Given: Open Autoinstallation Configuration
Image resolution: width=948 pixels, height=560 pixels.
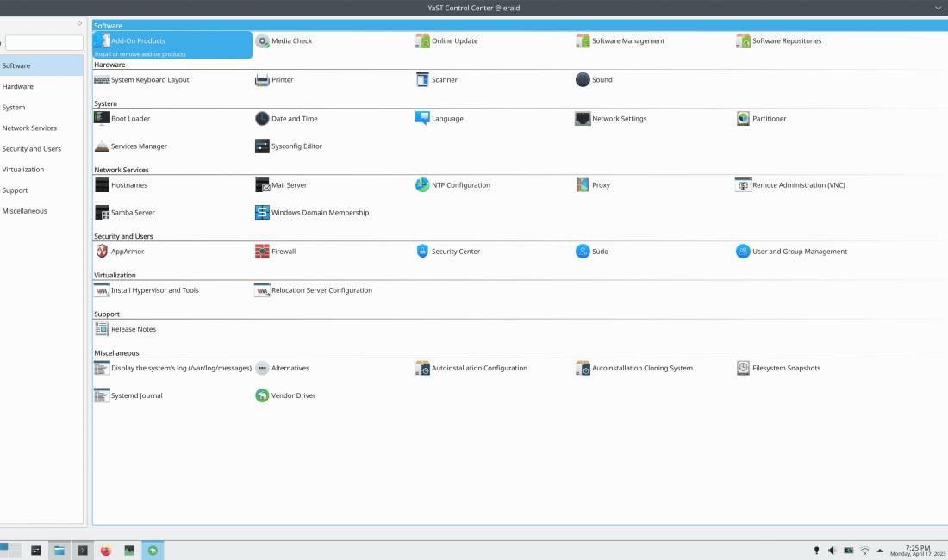Looking at the screenshot, I should pyautogui.click(x=471, y=368).
